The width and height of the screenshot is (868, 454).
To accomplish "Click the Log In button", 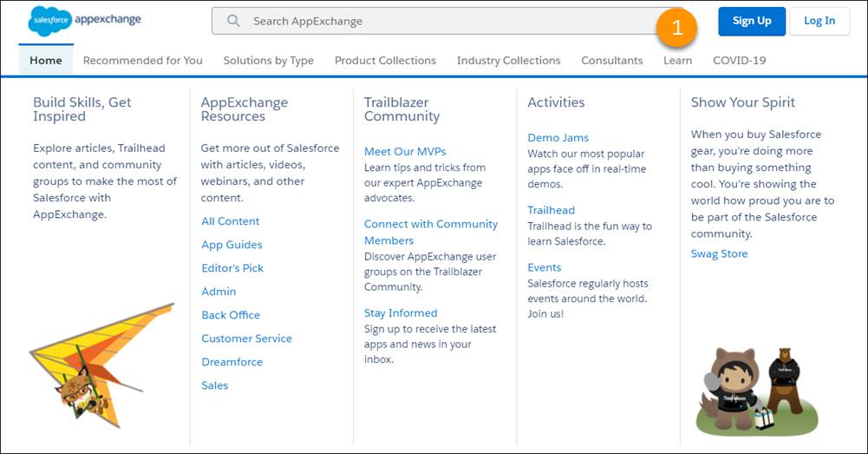I will [x=819, y=21].
